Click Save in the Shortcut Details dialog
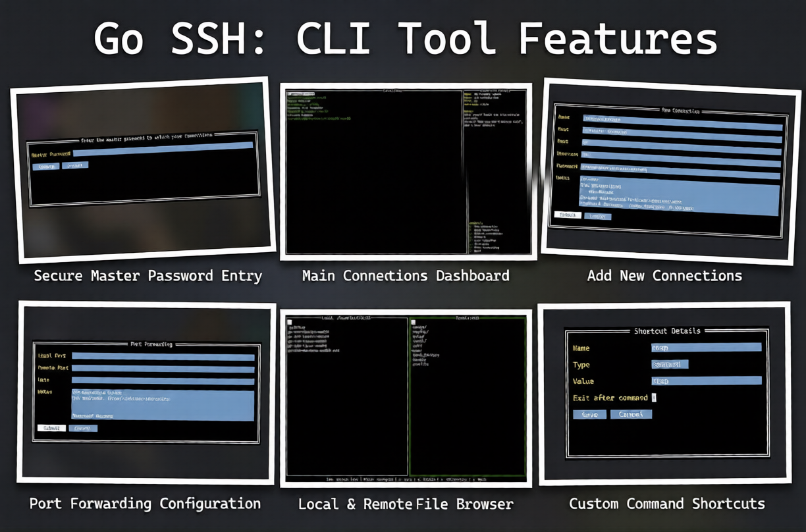Image resolution: width=806 pixels, height=532 pixels. pyautogui.click(x=589, y=415)
